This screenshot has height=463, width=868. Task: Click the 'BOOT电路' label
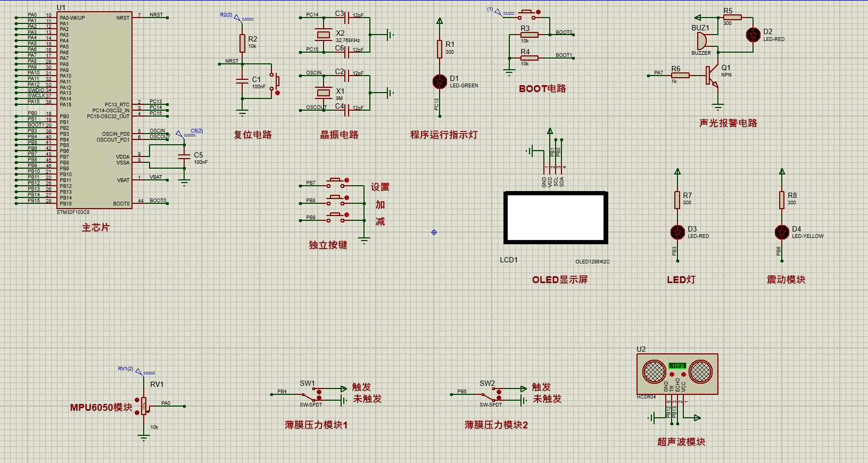click(x=542, y=88)
